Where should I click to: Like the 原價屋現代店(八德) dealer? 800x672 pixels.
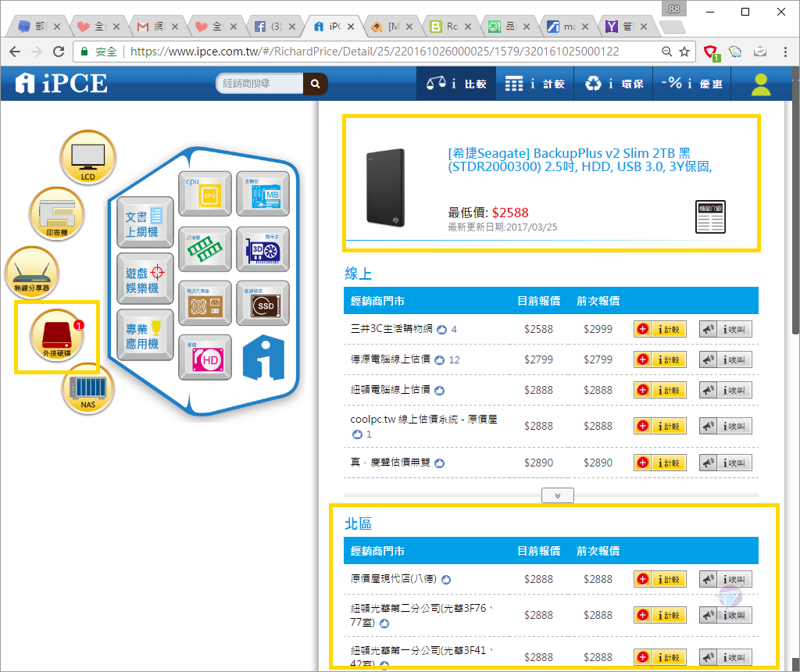[446, 580]
